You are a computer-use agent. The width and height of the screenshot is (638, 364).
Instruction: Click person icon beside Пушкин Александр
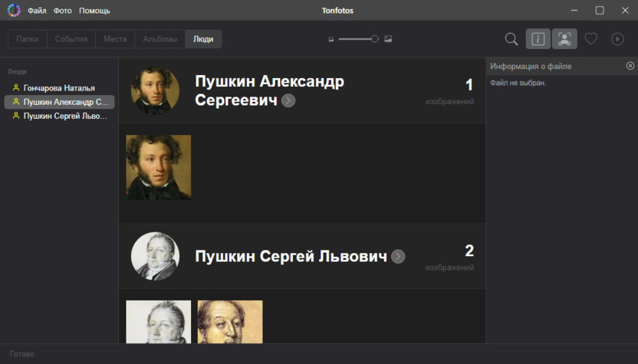coord(16,102)
